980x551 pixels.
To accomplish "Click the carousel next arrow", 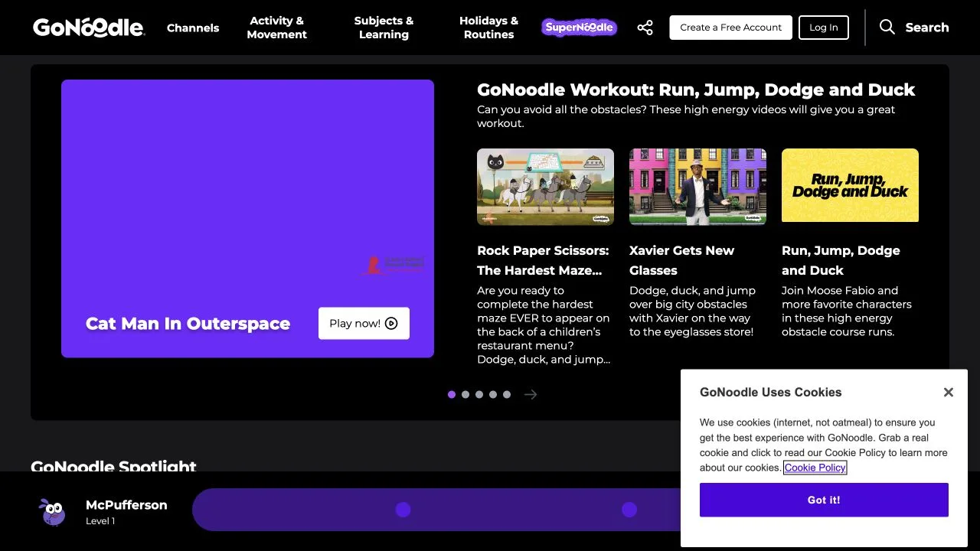I will pyautogui.click(x=531, y=395).
